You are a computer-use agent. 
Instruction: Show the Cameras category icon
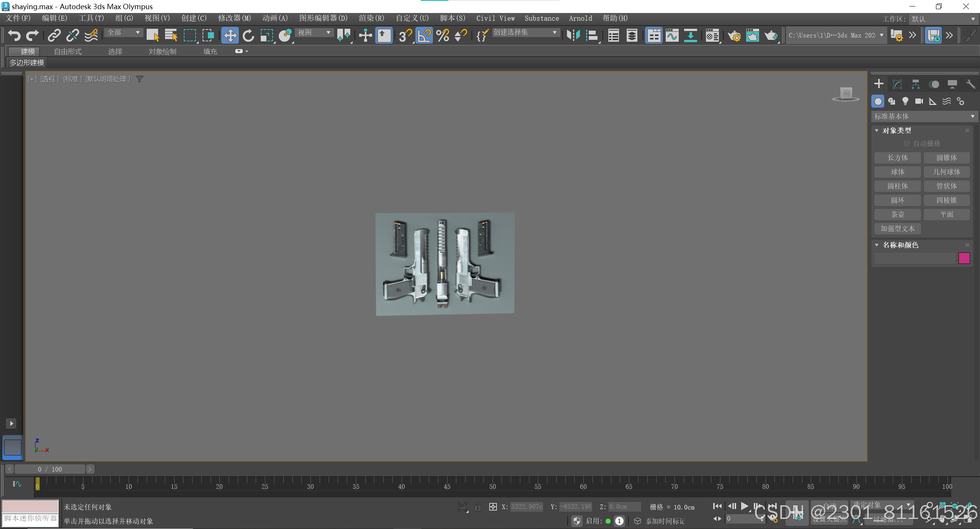point(919,101)
